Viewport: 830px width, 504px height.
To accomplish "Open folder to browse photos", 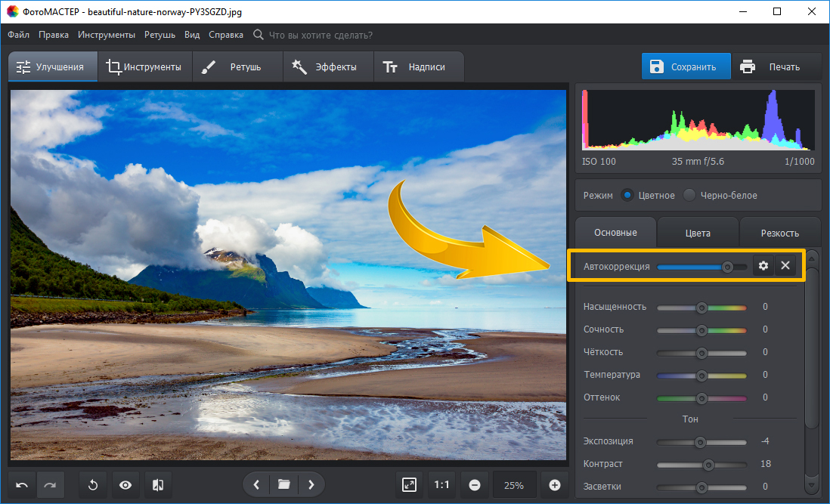I will coord(283,484).
